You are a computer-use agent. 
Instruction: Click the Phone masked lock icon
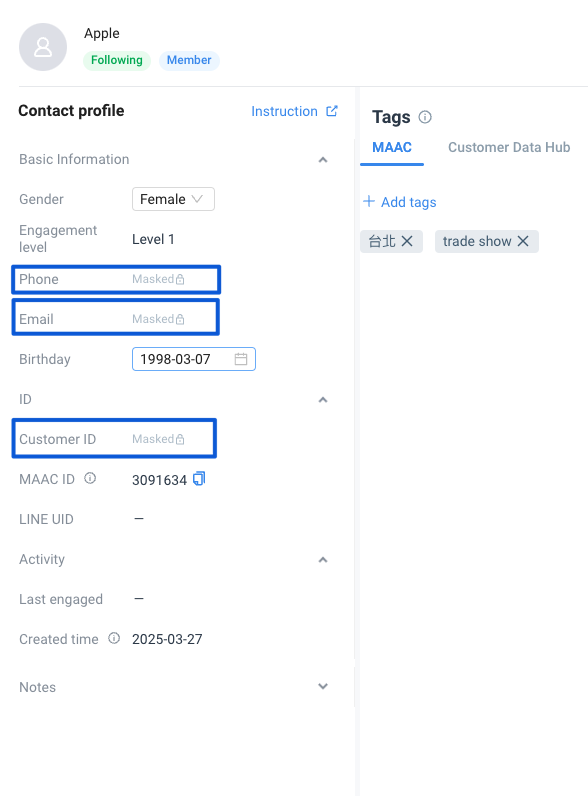[x=180, y=279]
